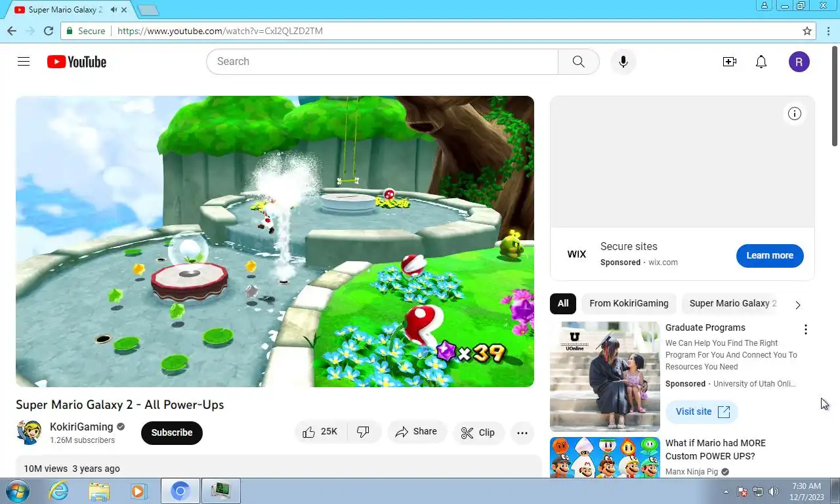Click the video player area
The width and height of the screenshot is (840, 504).
[275, 241]
